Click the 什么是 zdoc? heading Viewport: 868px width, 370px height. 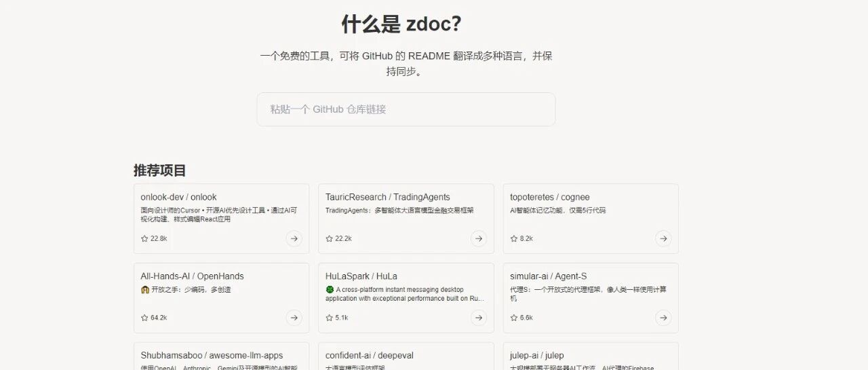[401, 24]
